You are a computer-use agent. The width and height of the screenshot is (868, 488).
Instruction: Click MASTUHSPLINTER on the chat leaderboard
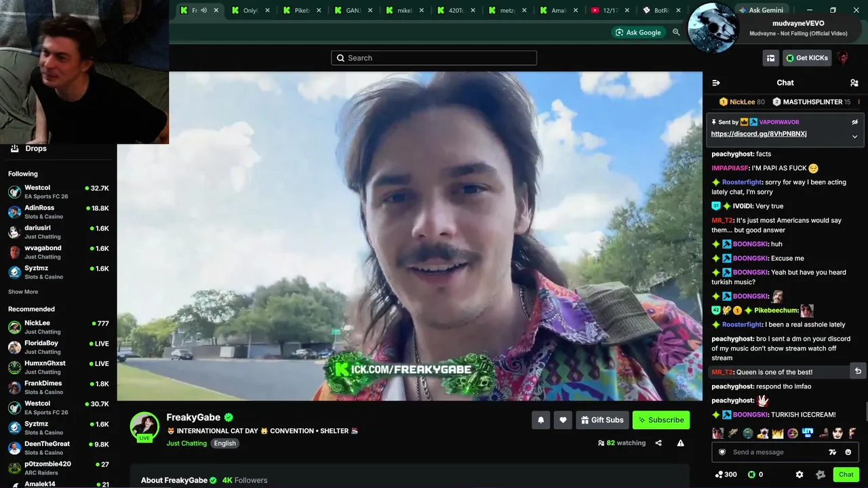click(x=812, y=102)
